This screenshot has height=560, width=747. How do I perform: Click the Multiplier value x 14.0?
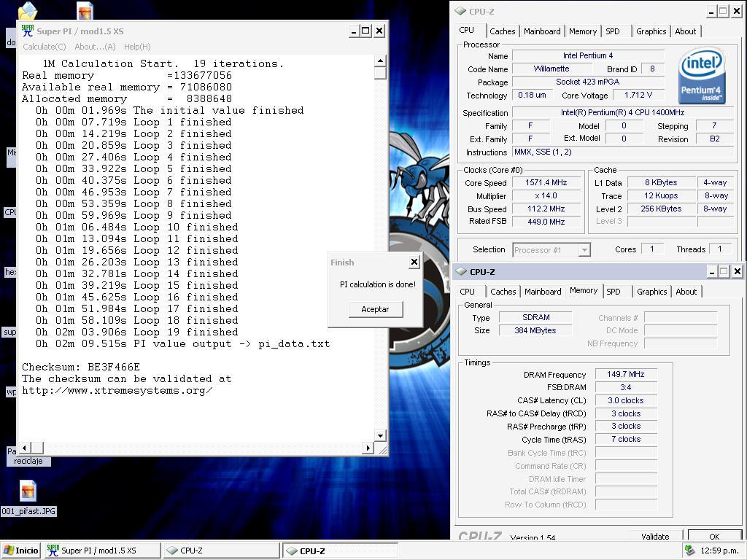click(x=546, y=195)
